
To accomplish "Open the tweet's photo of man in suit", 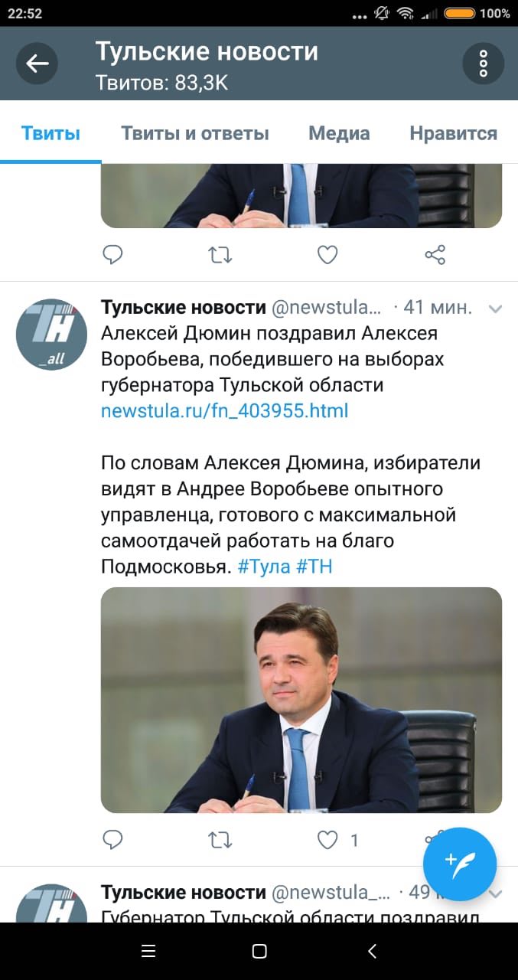I will (301, 700).
